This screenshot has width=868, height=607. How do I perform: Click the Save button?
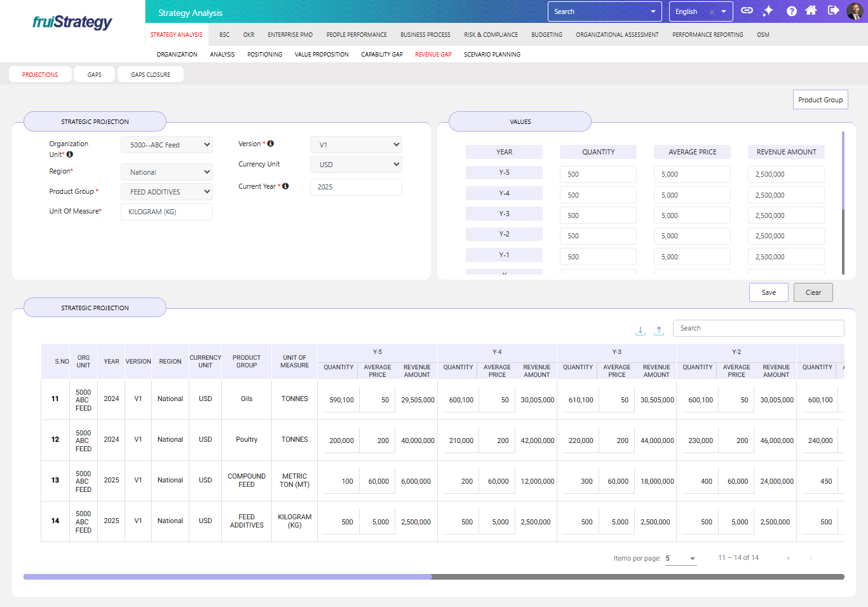tap(769, 292)
